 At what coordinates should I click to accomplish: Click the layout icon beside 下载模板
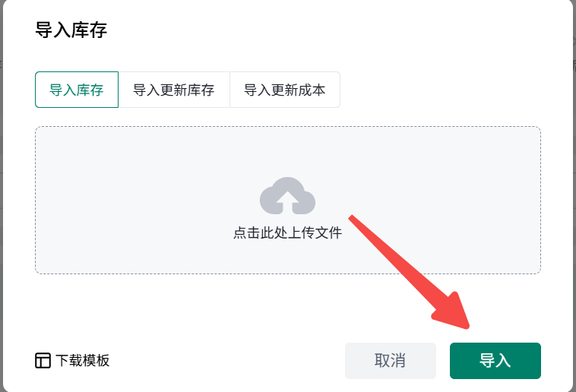[x=43, y=361]
